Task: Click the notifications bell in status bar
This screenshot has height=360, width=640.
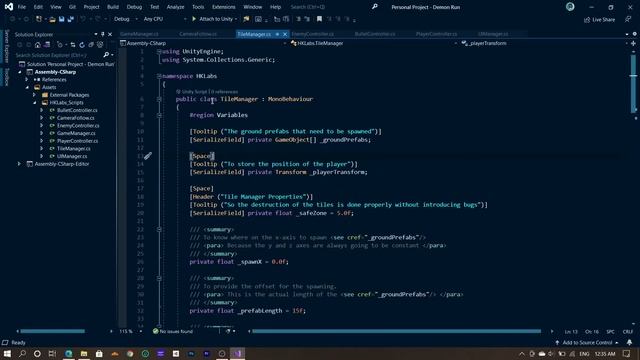Action: (629, 342)
